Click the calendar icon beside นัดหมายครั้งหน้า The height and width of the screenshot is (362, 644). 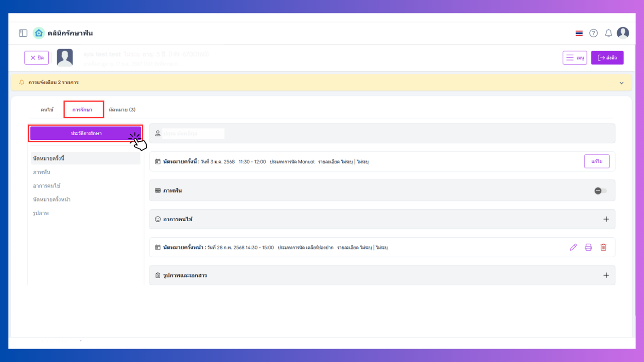[158, 247]
